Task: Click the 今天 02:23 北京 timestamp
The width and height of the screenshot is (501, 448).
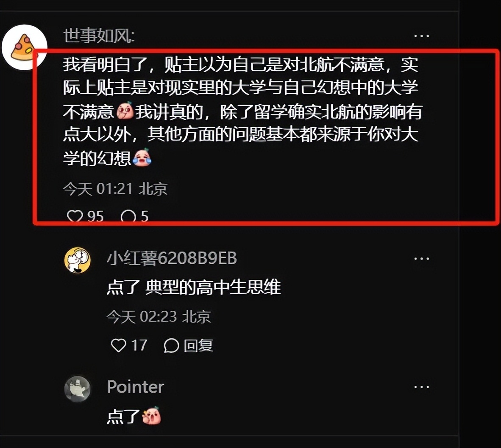Action: (x=159, y=317)
